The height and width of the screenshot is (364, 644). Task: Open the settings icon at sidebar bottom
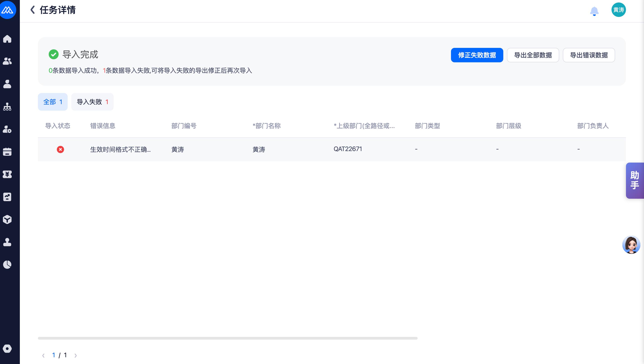click(x=7, y=348)
